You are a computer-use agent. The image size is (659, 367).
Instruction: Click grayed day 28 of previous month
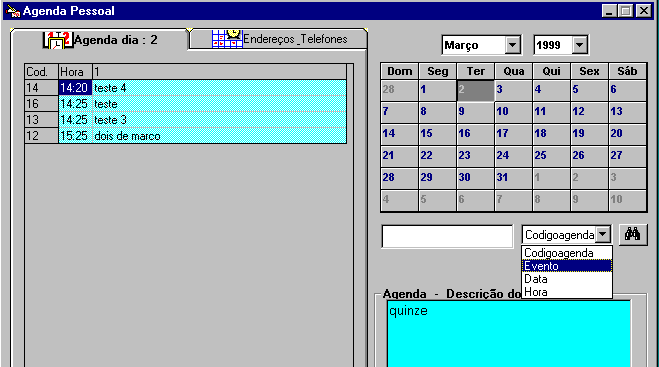click(x=400, y=90)
